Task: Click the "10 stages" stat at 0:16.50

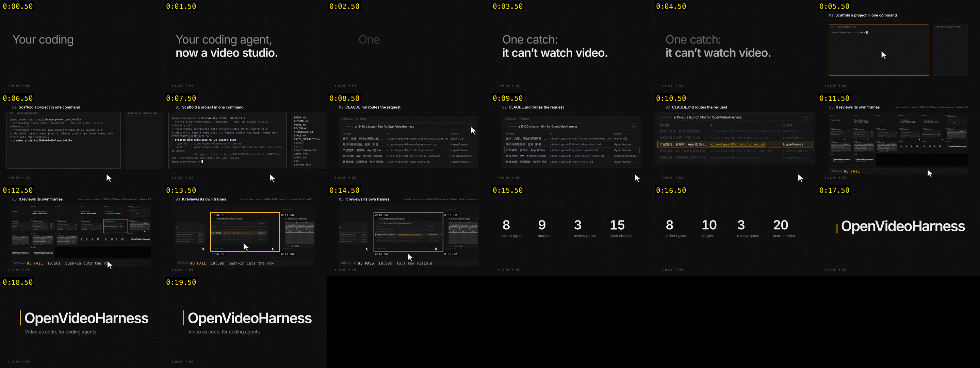Action: point(709,229)
